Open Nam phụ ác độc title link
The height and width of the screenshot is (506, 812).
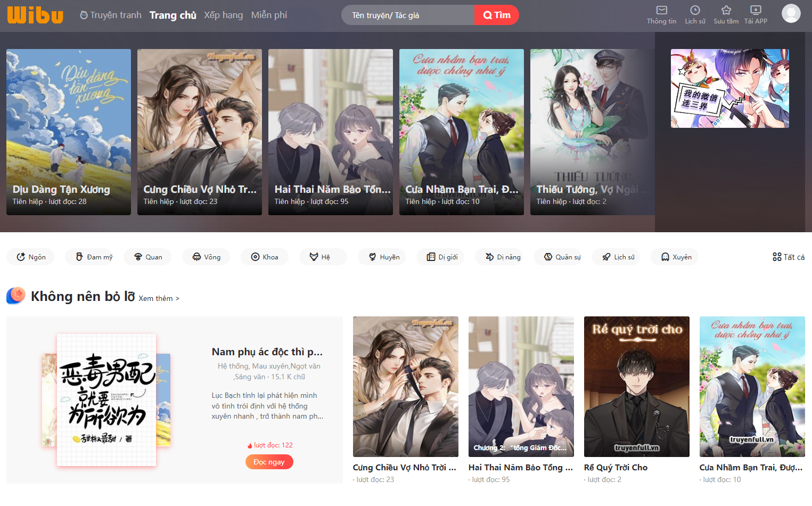tap(267, 352)
